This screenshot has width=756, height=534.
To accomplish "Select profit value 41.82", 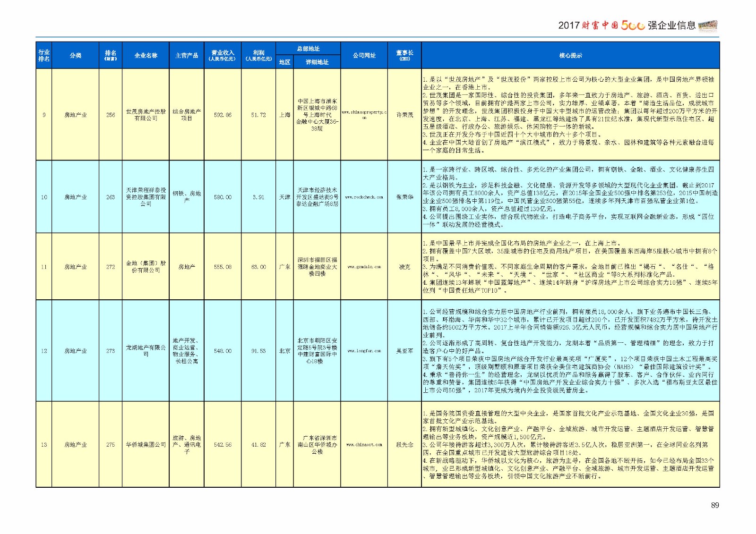I will pos(258,445).
